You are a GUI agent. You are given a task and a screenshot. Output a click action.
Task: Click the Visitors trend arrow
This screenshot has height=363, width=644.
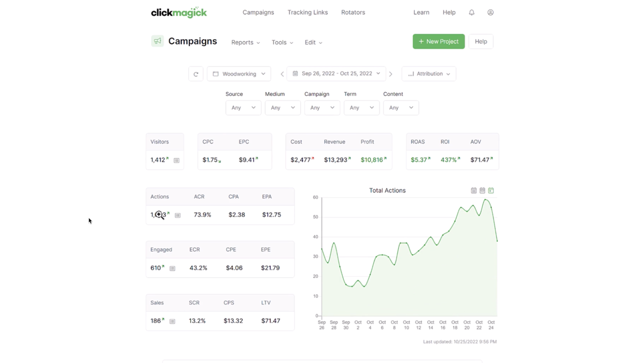(168, 158)
